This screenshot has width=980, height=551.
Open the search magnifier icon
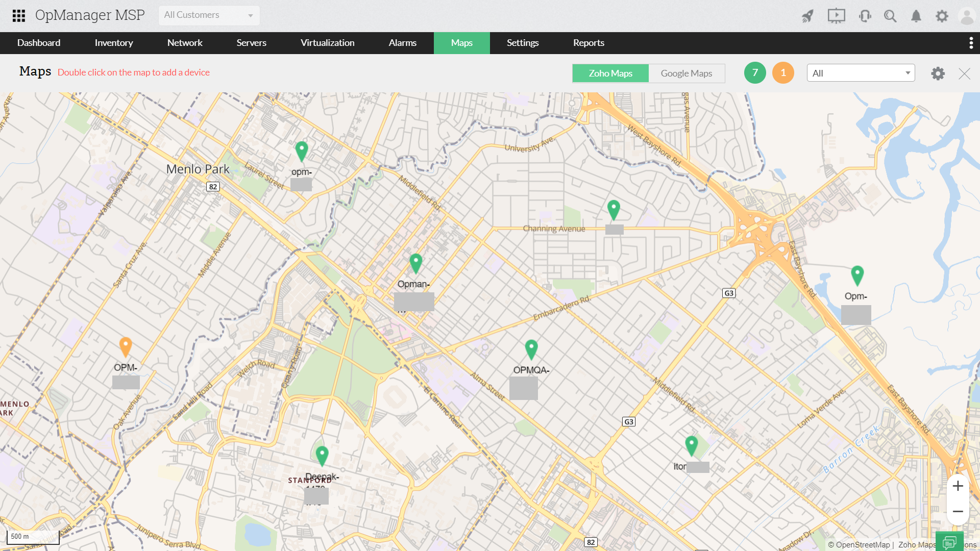[890, 16]
